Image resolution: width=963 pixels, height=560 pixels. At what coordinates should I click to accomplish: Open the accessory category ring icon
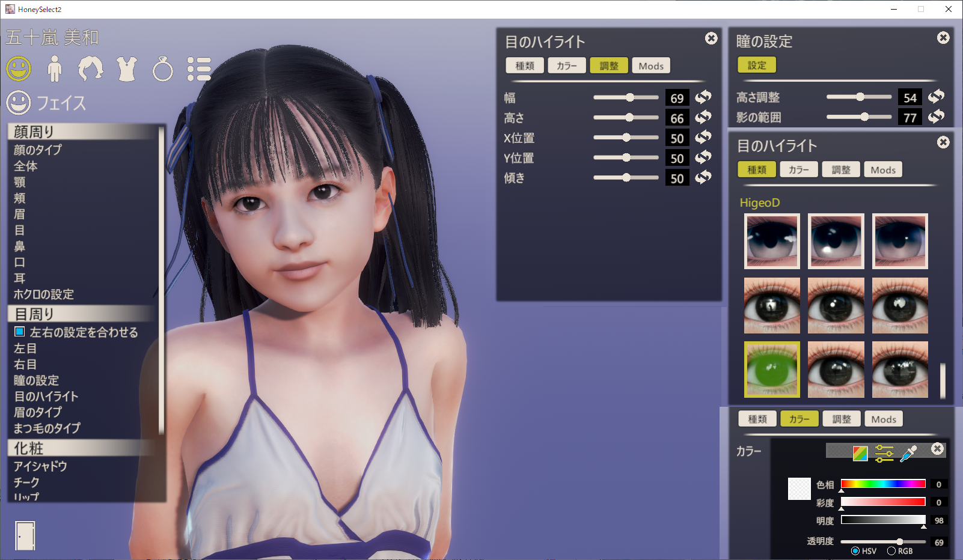click(162, 68)
